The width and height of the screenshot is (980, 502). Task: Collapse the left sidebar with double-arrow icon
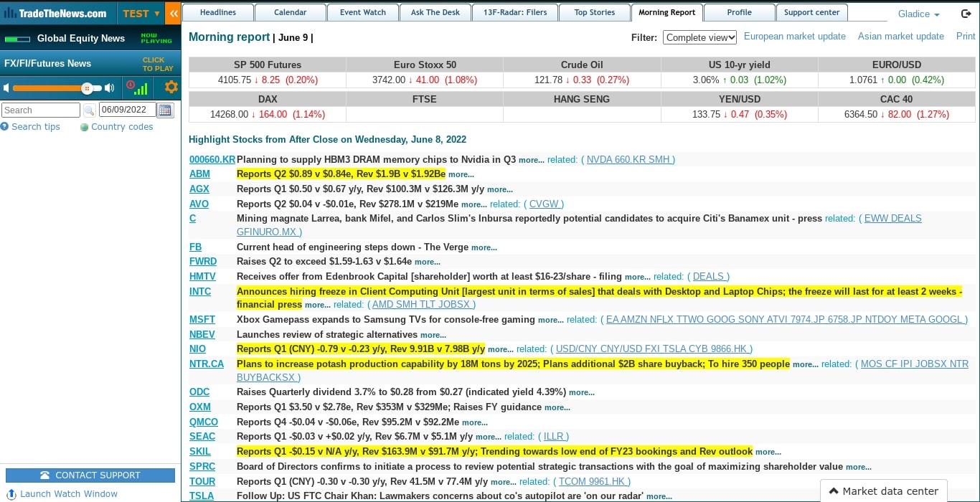pos(172,14)
